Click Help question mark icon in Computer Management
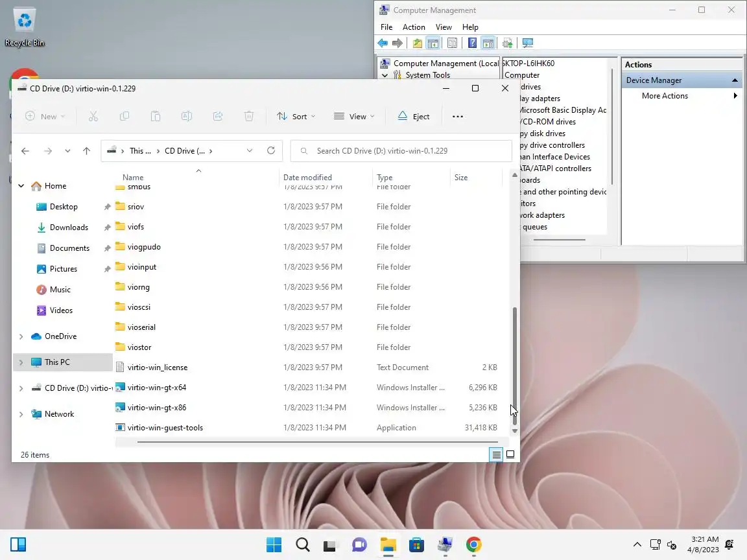The width and height of the screenshot is (747, 560). tap(472, 43)
